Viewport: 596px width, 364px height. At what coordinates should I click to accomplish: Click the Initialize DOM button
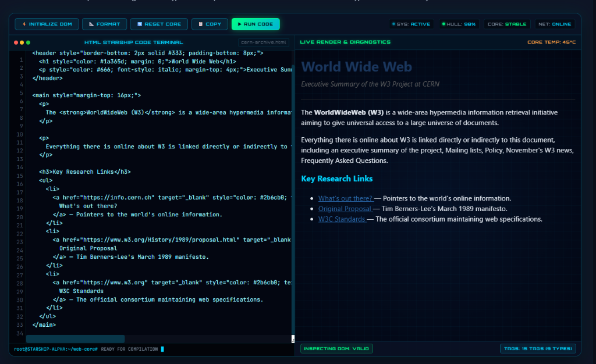[x=47, y=24]
